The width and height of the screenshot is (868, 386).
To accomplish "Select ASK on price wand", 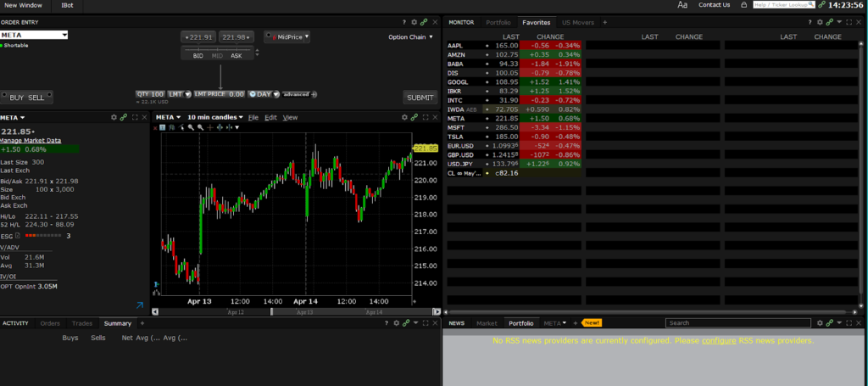I will (x=236, y=56).
